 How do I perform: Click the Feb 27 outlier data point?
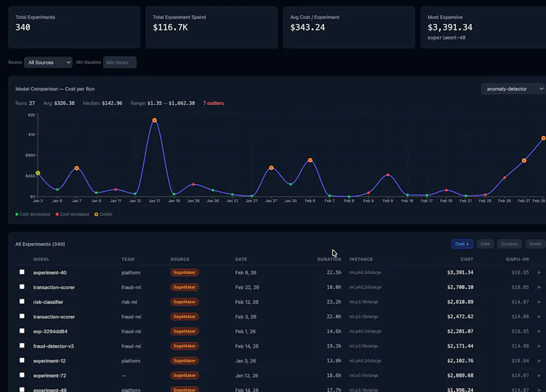click(x=524, y=161)
